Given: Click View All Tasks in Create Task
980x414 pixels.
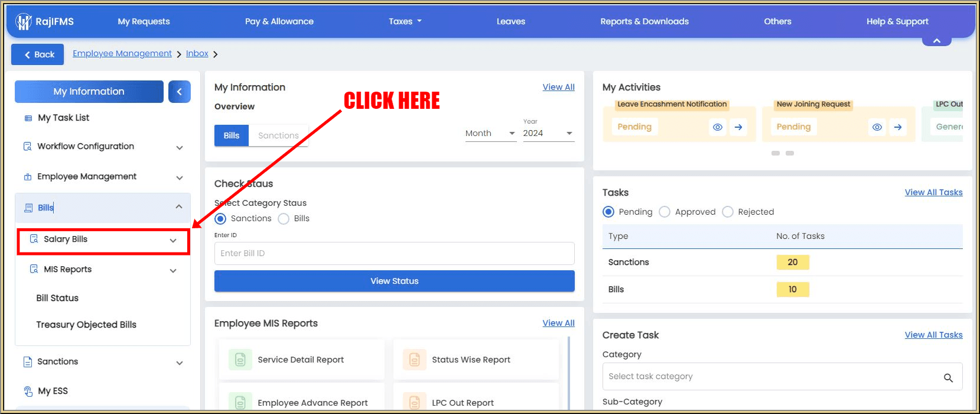Looking at the screenshot, I should (x=934, y=335).
